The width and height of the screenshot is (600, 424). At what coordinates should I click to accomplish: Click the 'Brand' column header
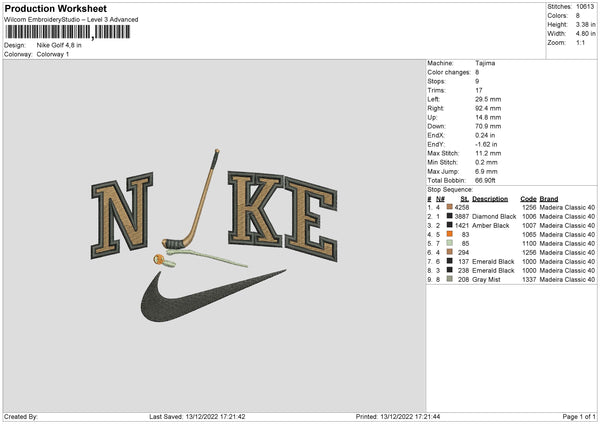point(549,199)
